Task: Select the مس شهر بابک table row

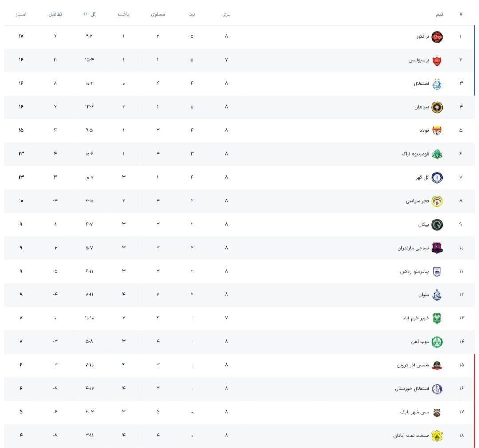Action: click(x=239, y=412)
